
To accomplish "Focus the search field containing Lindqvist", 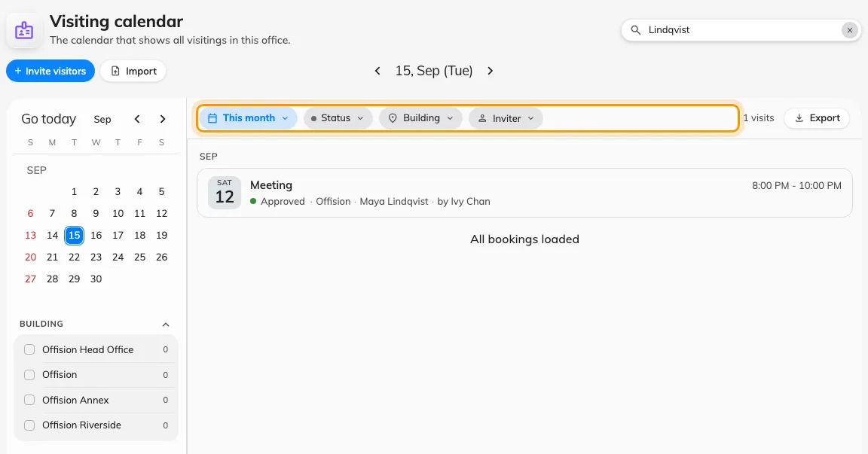I will point(741,30).
